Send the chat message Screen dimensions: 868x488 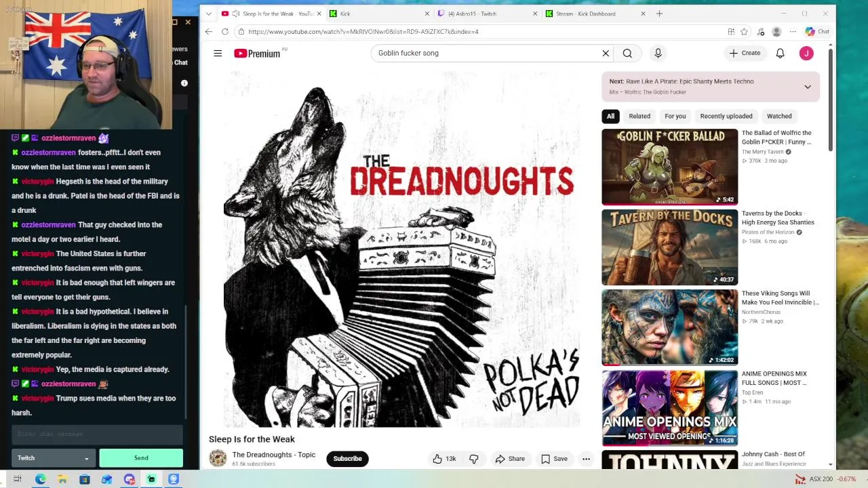coord(141,458)
